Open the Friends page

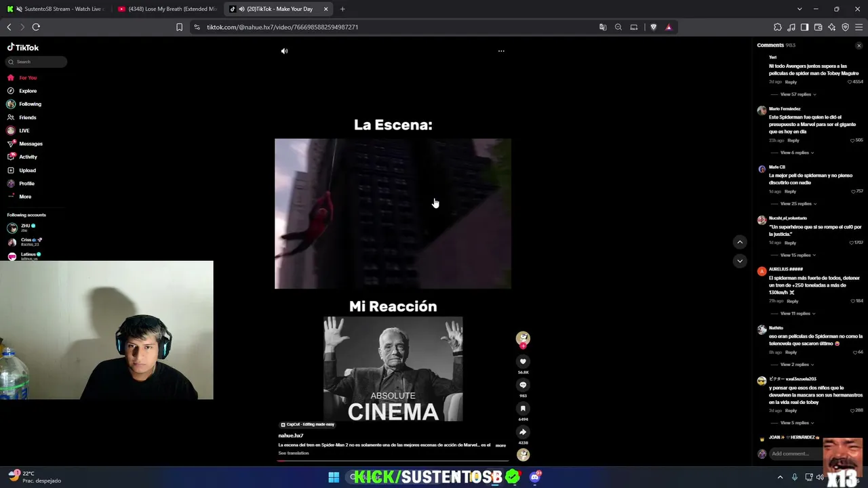(28, 117)
